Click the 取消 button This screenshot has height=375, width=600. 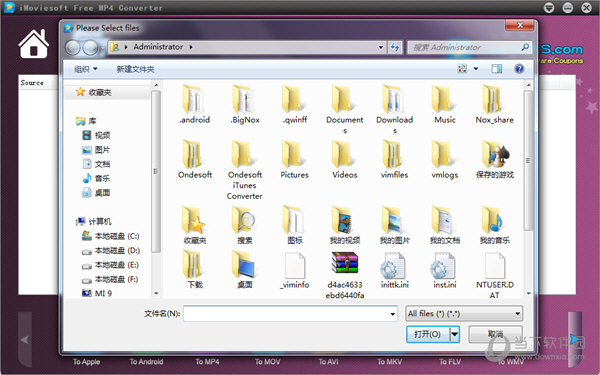(x=496, y=334)
